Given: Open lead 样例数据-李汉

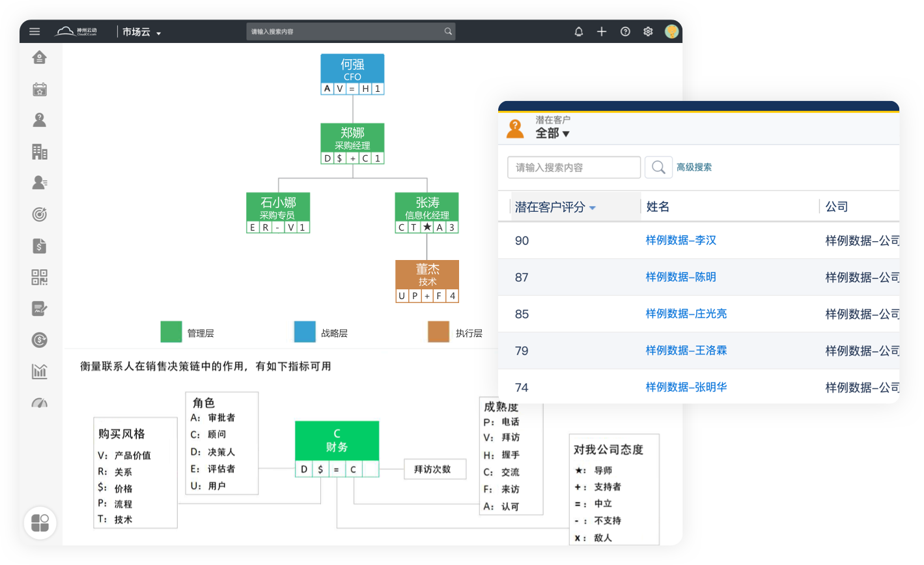Looking at the screenshot, I should (x=680, y=240).
